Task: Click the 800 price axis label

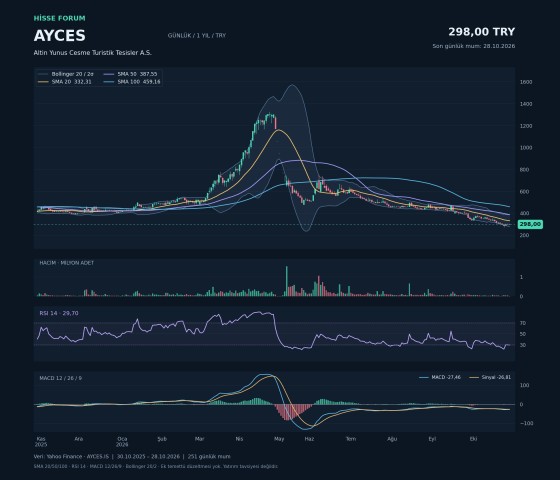Action: coord(524,170)
